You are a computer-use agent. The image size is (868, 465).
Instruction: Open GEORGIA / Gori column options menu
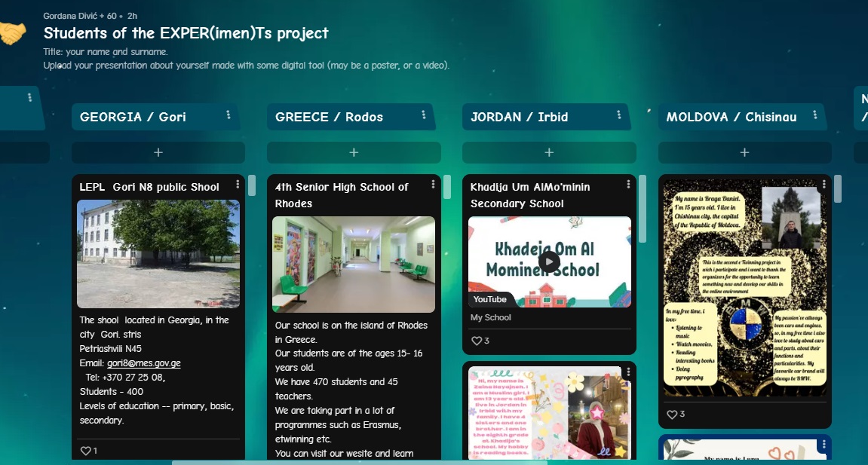228,115
